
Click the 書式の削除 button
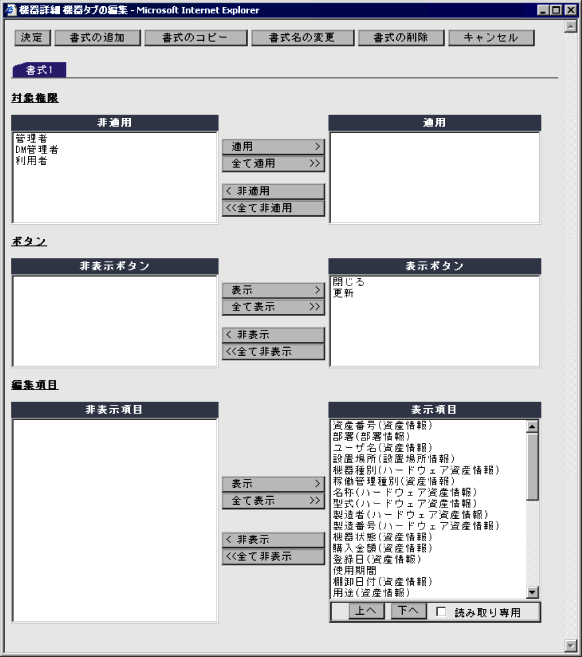pyautogui.click(x=401, y=38)
